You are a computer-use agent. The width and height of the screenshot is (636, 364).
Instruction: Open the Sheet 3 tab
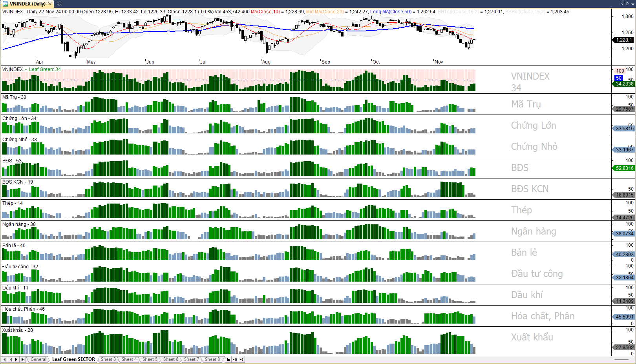tap(108, 359)
